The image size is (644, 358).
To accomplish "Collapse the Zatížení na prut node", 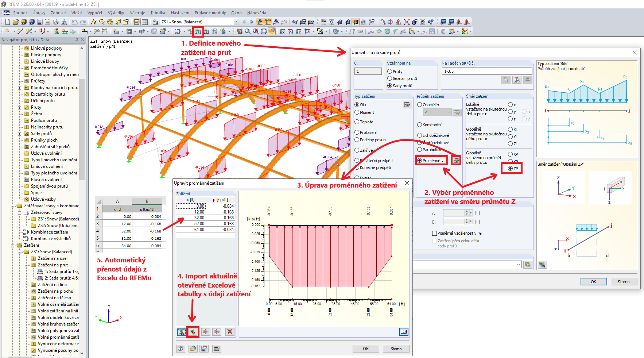I will tap(27, 265).
